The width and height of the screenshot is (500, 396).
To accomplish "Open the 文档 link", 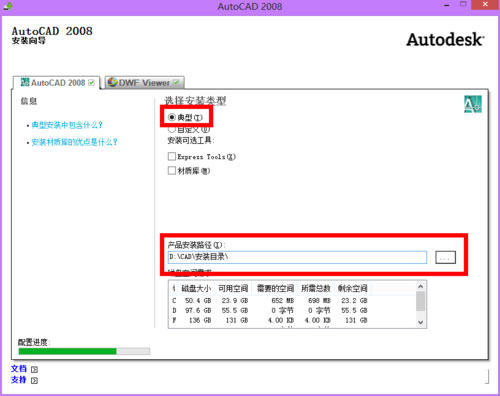I will coord(19,369).
